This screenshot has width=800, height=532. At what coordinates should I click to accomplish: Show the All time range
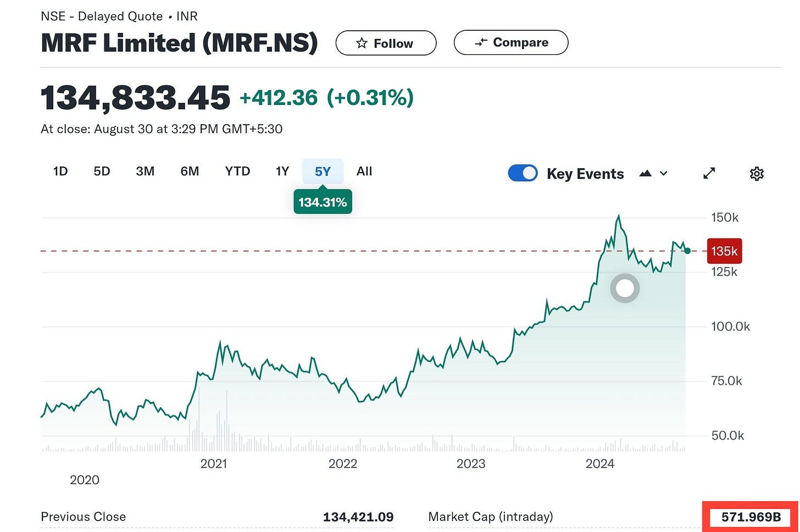click(x=364, y=171)
